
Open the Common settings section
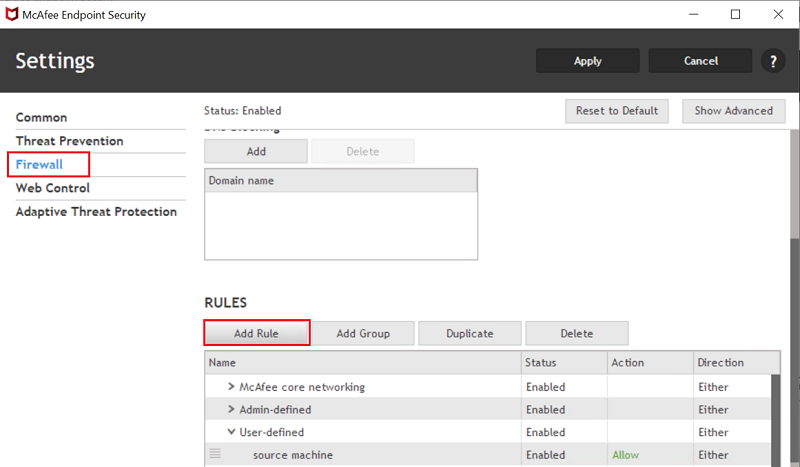41,117
